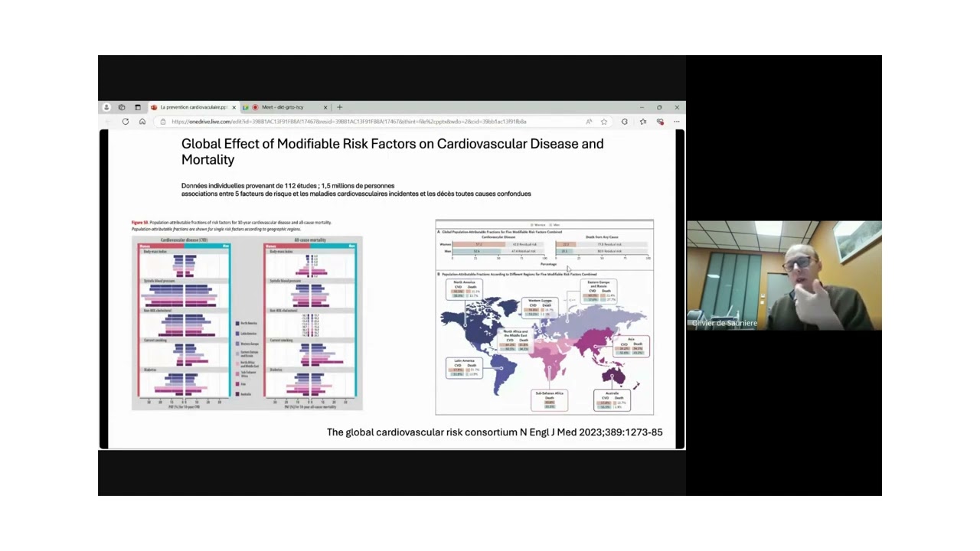
Task: Switch to La prevention cardiovasculaire tab
Action: pos(193,107)
